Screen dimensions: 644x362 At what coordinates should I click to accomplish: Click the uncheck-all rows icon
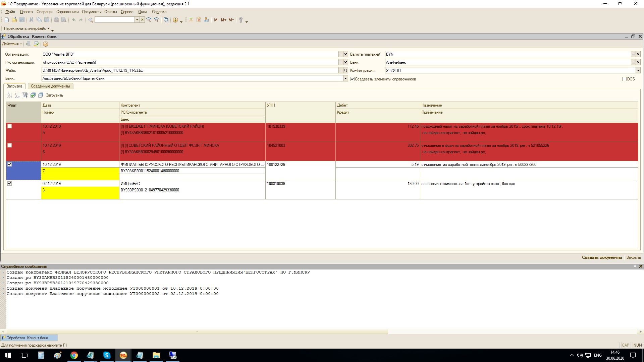(41, 95)
